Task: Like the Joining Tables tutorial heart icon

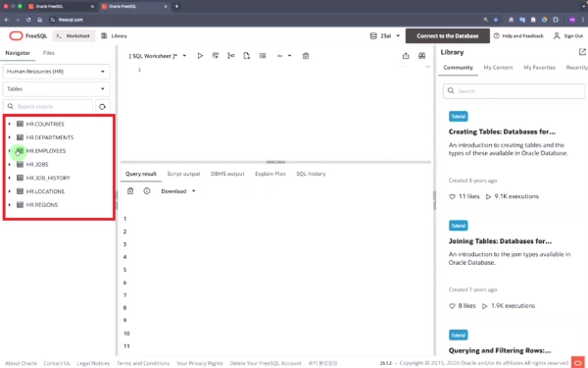Action: [452, 306]
